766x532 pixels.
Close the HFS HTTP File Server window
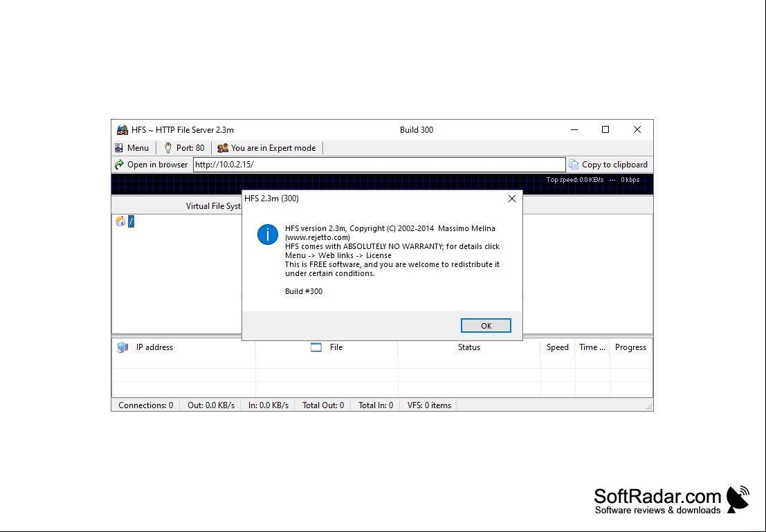click(637, 129)
